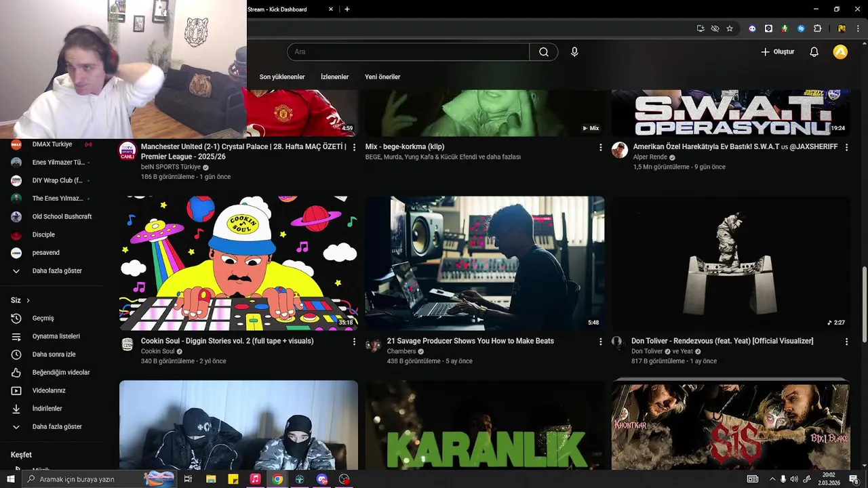The width and height of the screenshot is (868, 488).
Task: Open the Chrome three-dot menu
Action: click(857, 28)
